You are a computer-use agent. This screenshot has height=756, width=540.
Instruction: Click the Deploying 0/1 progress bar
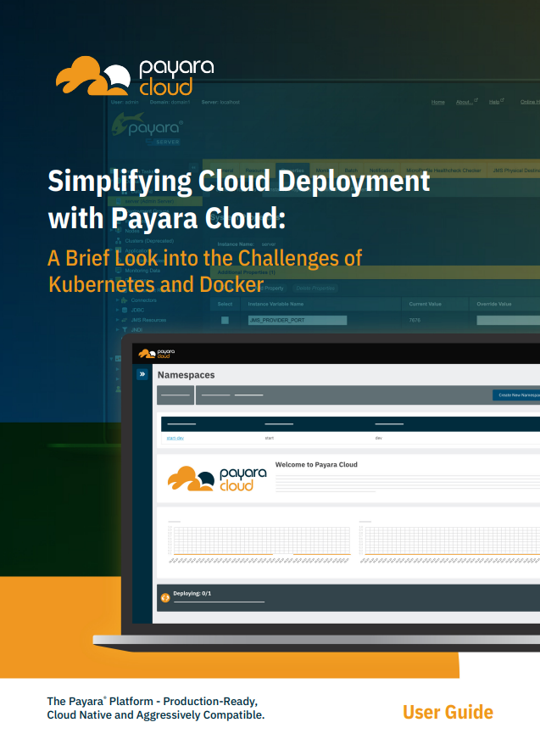click(219, 602)
